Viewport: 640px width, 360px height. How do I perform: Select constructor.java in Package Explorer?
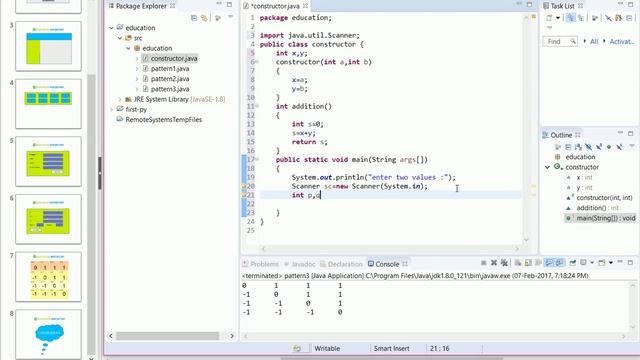point(174,58)
